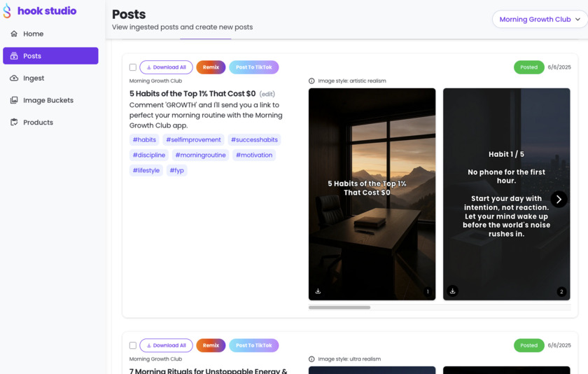
Task: Download slide 1 with its download icon
Action: pos(318,291)
